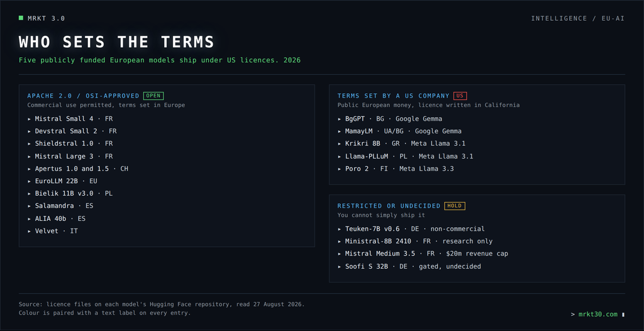Screen dimensions: 644x331
Task: Click the INTELLIGENCE / EU-AI section label
Action: tap(578, 18)
